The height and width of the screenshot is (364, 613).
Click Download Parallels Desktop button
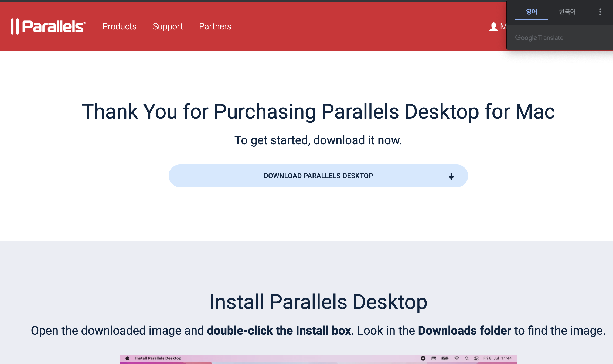[318, 176]
